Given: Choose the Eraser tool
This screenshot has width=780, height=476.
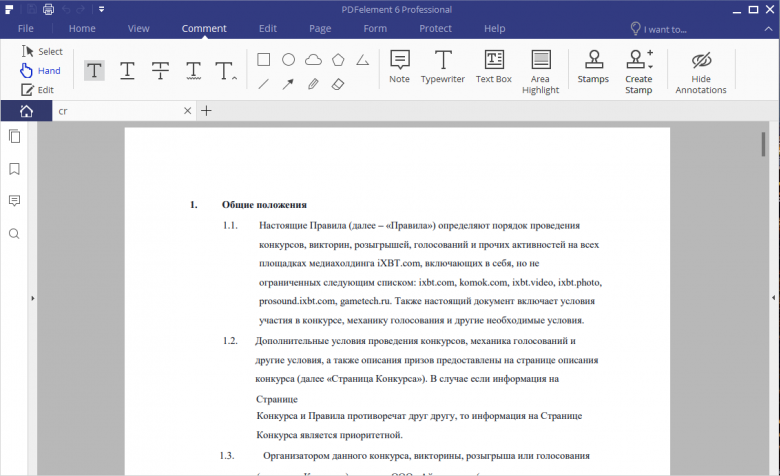Looking at the screenshot, I should pyautogui.click(x=338, y=84).
